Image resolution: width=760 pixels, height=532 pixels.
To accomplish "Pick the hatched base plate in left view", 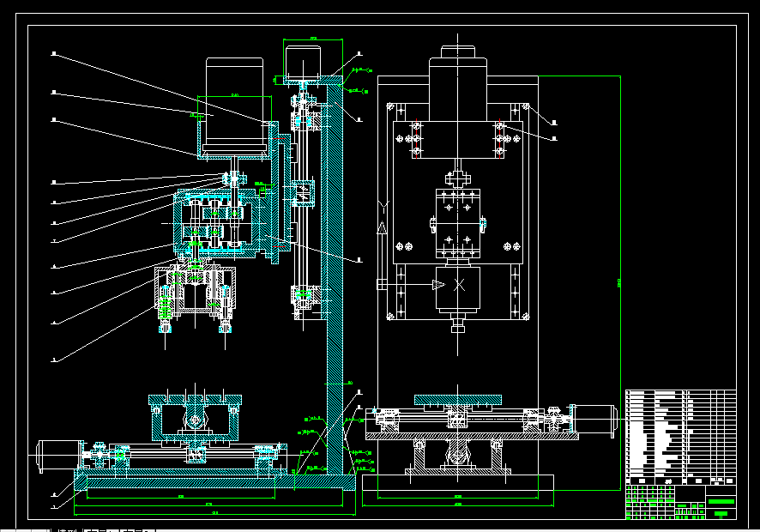I will coord(214,482).
